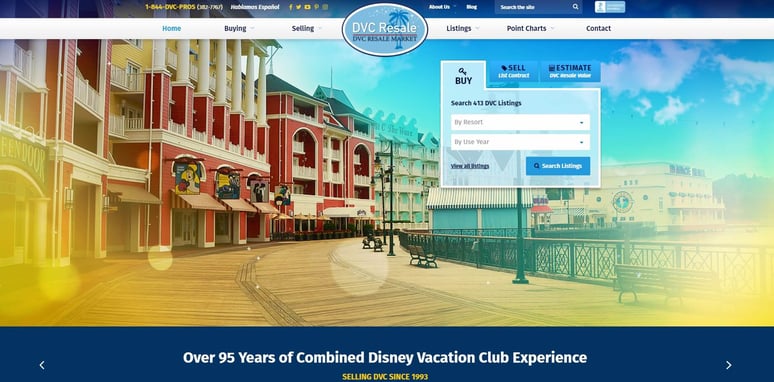This screenshot has height=382, width=774.
Task: Switch to the SELL List Contract tab
Action: coord(513,72)
